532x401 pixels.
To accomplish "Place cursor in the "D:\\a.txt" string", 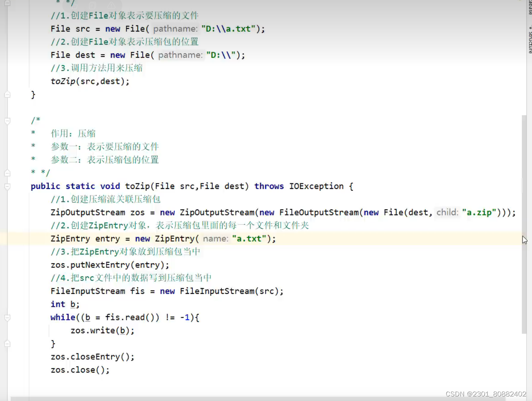I will point(228,29).
